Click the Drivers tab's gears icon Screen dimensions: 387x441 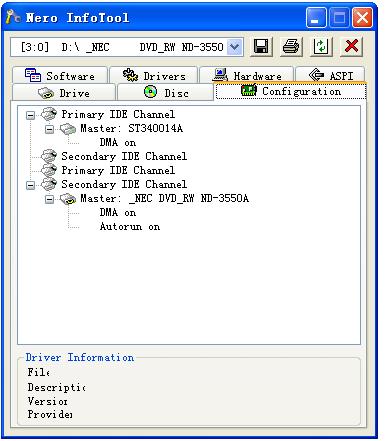(130, 75)
